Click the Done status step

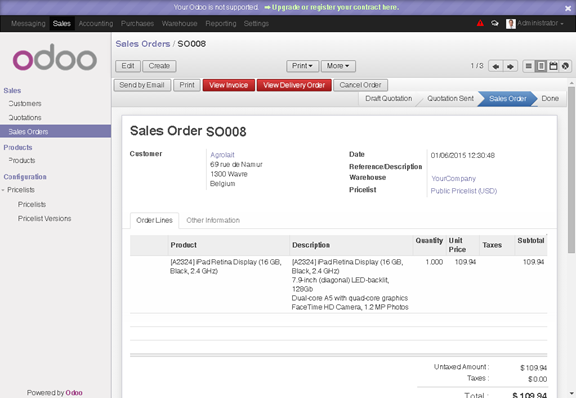click(550, 99)
